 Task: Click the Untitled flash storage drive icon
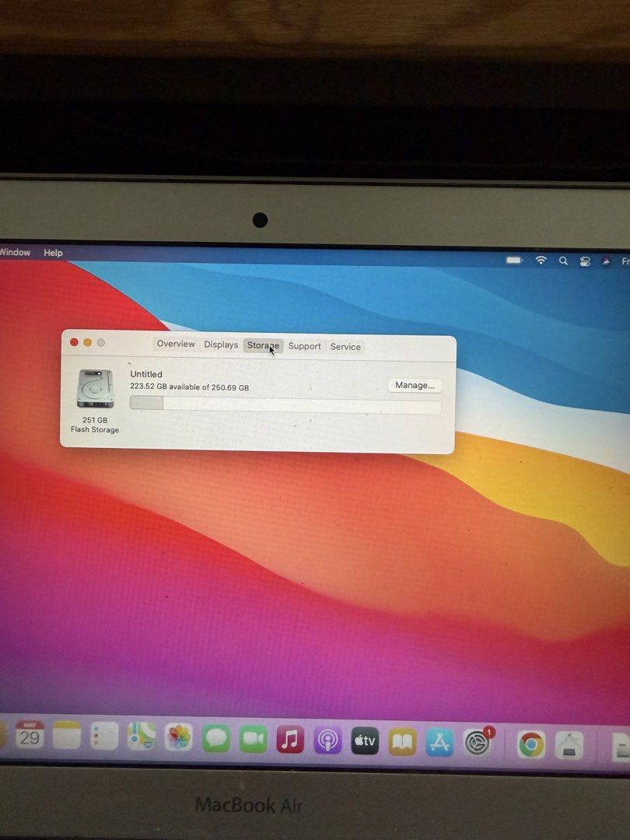click(95, 388)
